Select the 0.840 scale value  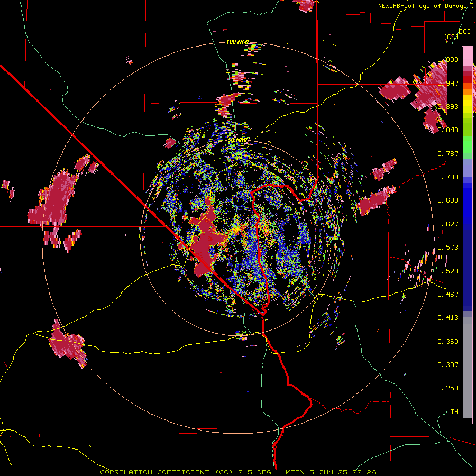(x=448, y=130)
